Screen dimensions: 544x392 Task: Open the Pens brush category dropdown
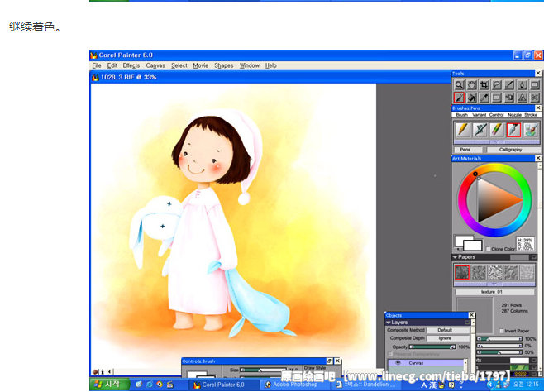(x=468, y=150)
